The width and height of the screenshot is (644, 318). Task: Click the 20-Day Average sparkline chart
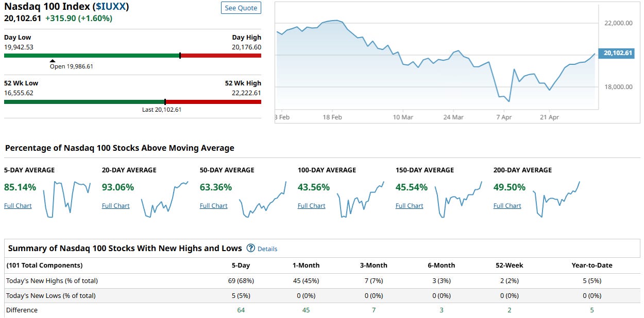165,199
